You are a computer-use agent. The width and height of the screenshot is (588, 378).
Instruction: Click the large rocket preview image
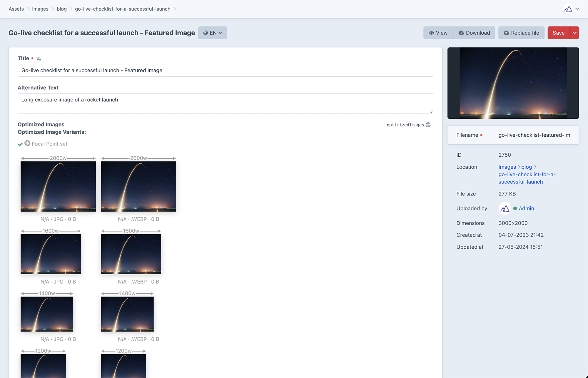coord(513,83)
